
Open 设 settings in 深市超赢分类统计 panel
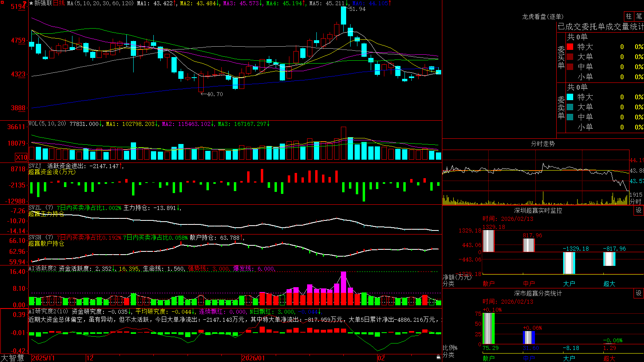[x=639, y=293]
